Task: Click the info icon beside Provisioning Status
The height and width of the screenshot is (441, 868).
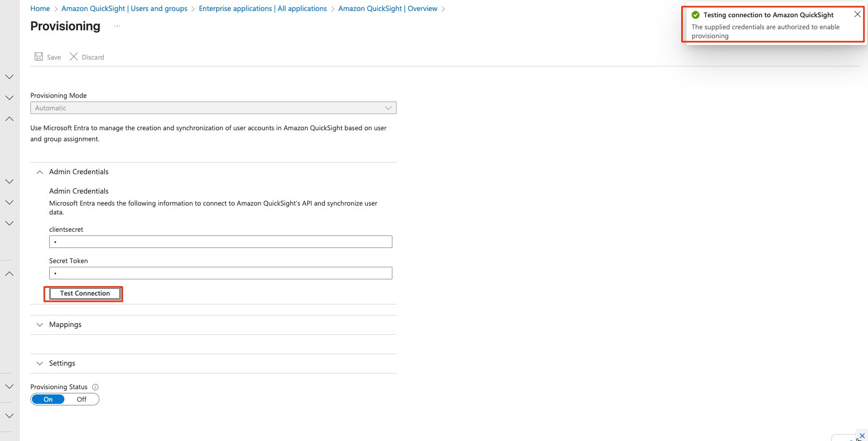Action: (x=95, y=387)
